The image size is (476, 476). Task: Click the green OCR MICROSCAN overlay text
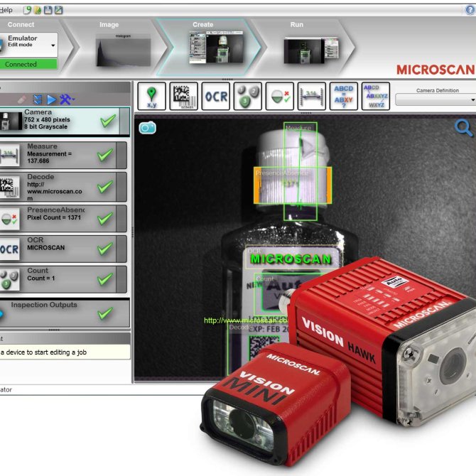[291, 259]
